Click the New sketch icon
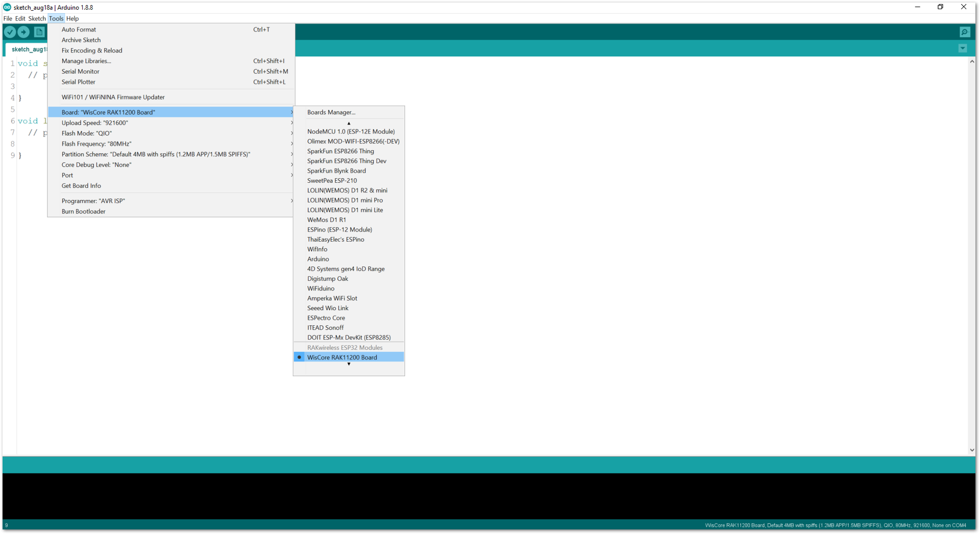This screenshot has height=534, width=980. coord(39,32)
